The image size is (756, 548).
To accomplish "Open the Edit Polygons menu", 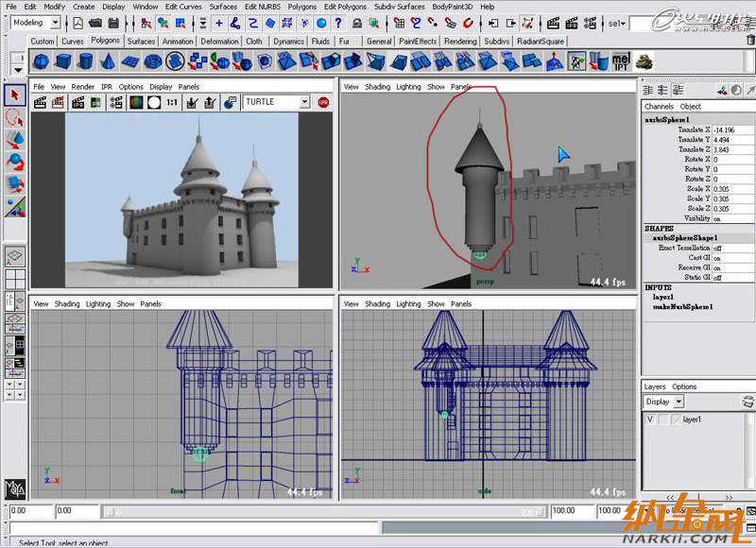I will pyautogui.click(x=346, y=7).
